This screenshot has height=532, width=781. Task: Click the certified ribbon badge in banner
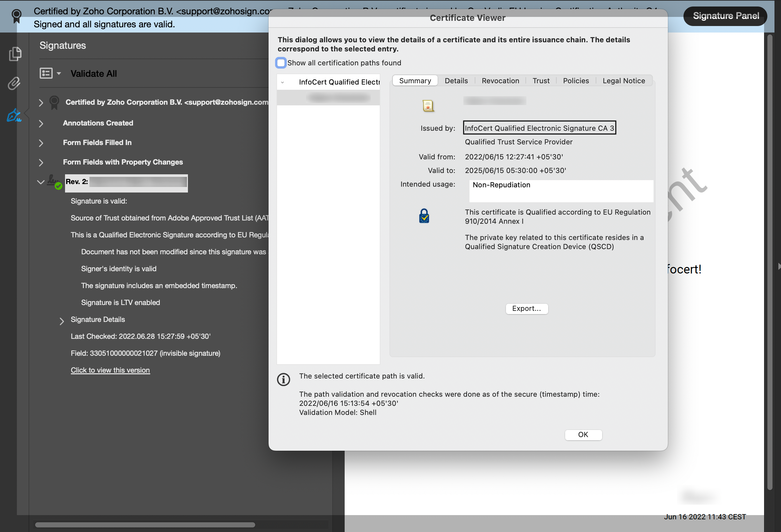16,16
